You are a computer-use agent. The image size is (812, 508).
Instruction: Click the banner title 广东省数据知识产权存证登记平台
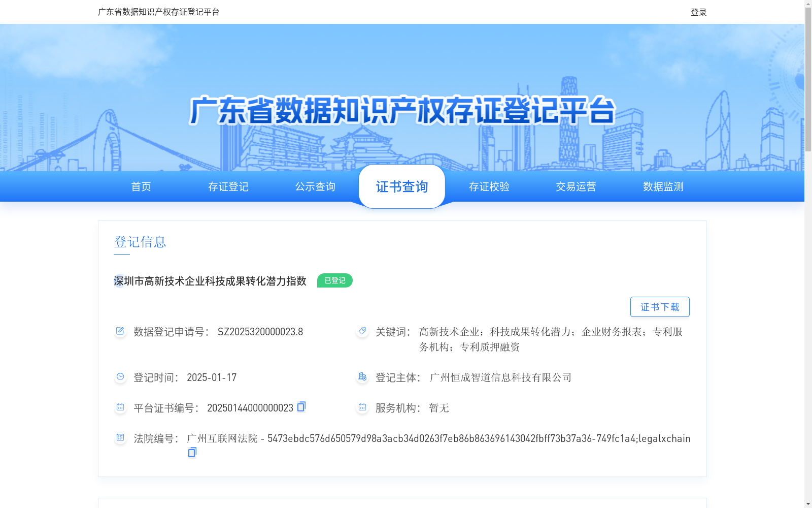[x=402, y=110]
